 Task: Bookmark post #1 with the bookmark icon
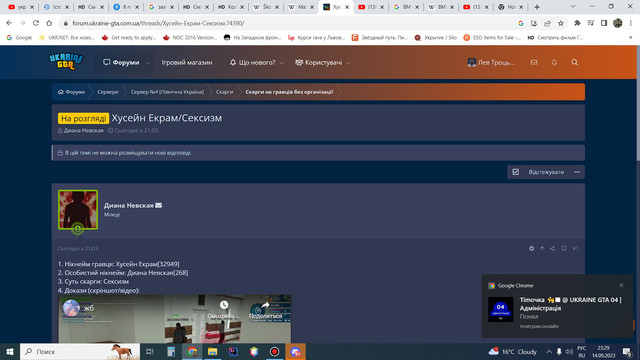[x=563, y=249]
